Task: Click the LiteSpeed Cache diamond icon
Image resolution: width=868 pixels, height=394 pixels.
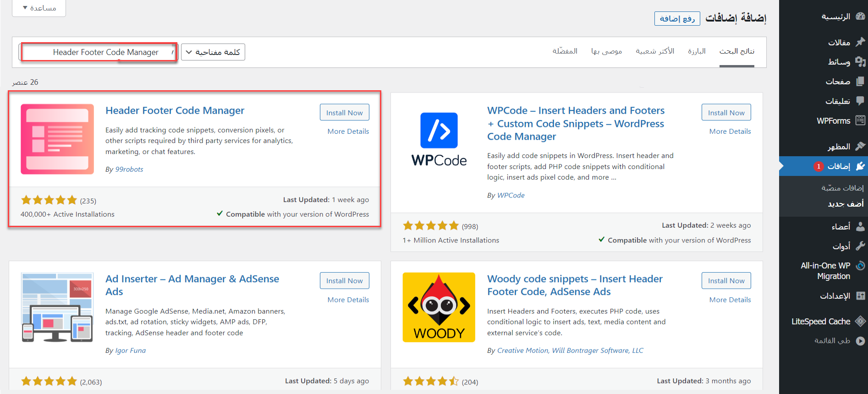Action: 860,321
